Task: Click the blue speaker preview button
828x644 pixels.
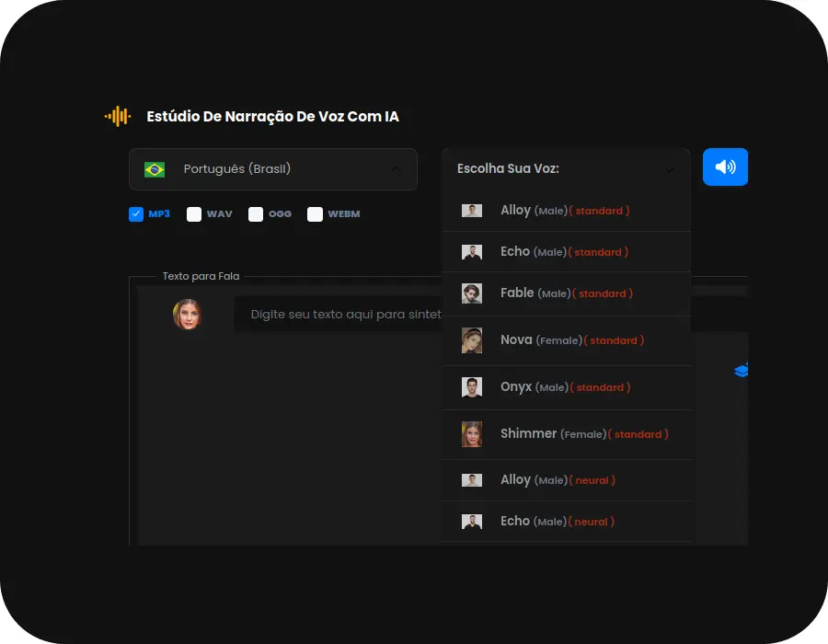Action: [x=725, y=167]
